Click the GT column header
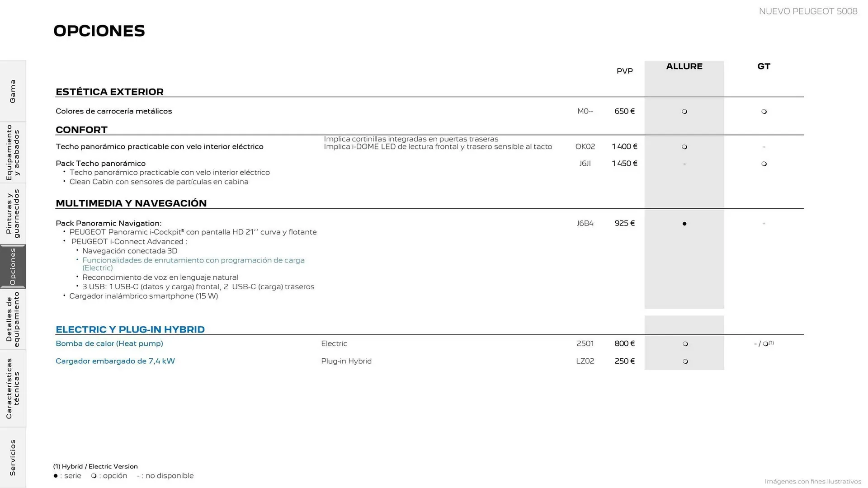The width and height of the screenshot is (868, 488). (764, 66)
